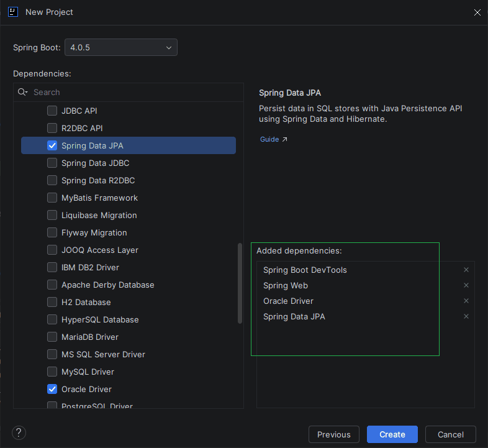Screen dimensions: 488x448
Task: Click the help question mark icon
Action: [x=19, y=433]
